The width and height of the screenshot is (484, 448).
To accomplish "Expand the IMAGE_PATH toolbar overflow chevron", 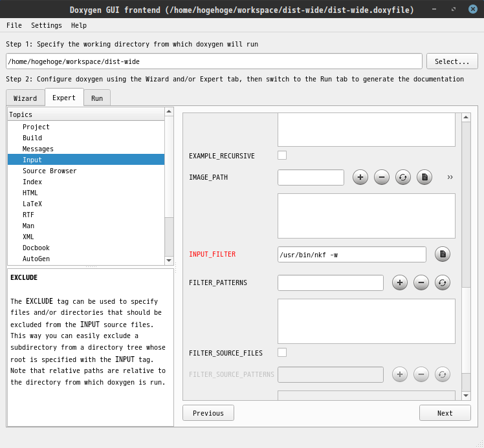I will (x=450, y=177).
